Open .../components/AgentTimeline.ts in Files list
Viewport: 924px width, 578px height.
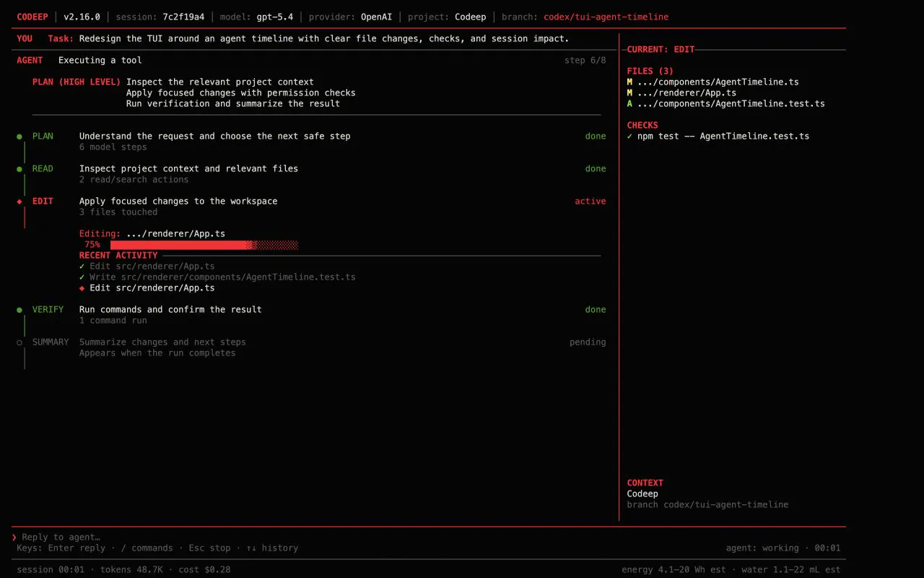click(718, 82)
